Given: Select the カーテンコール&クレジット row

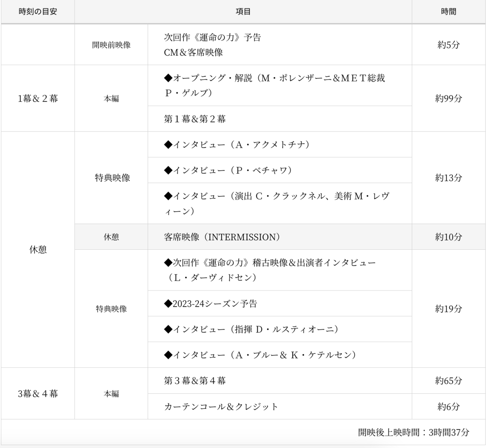Looking at the screenshot, I should click(x=279, y=406).
